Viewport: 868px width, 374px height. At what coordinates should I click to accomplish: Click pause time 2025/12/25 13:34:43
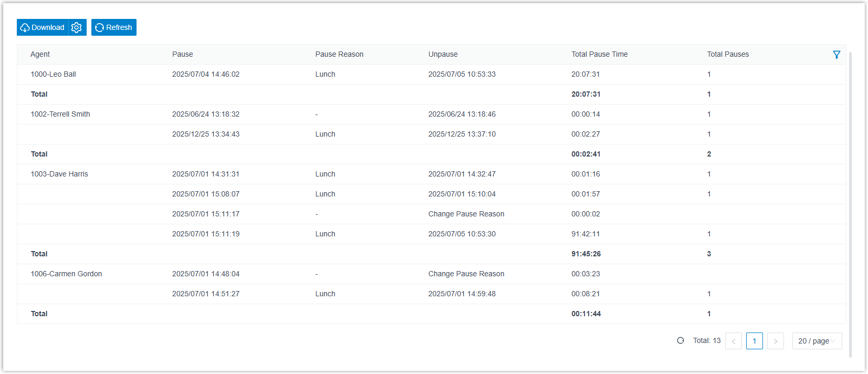[x=206, y=134]
